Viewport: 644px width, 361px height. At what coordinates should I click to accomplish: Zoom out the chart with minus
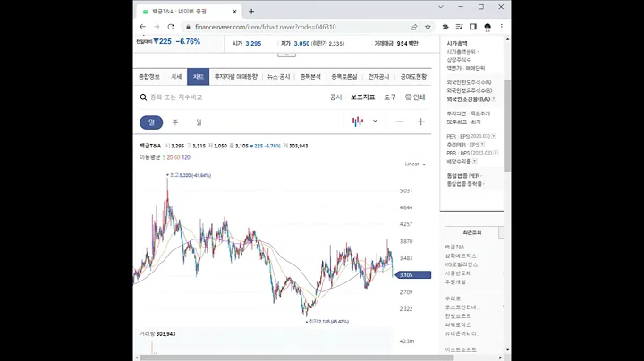click(x=400, y=122)
